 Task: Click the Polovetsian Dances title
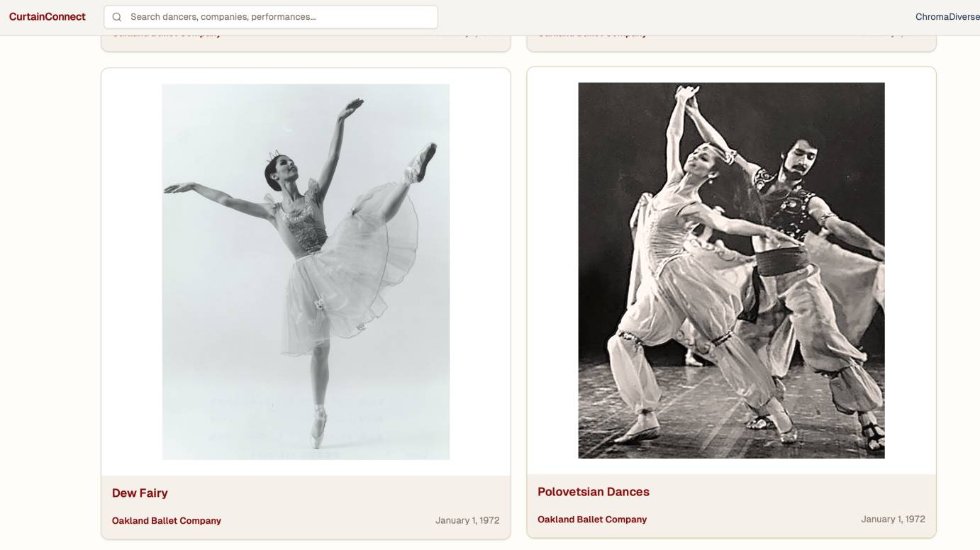pos(593,492)
